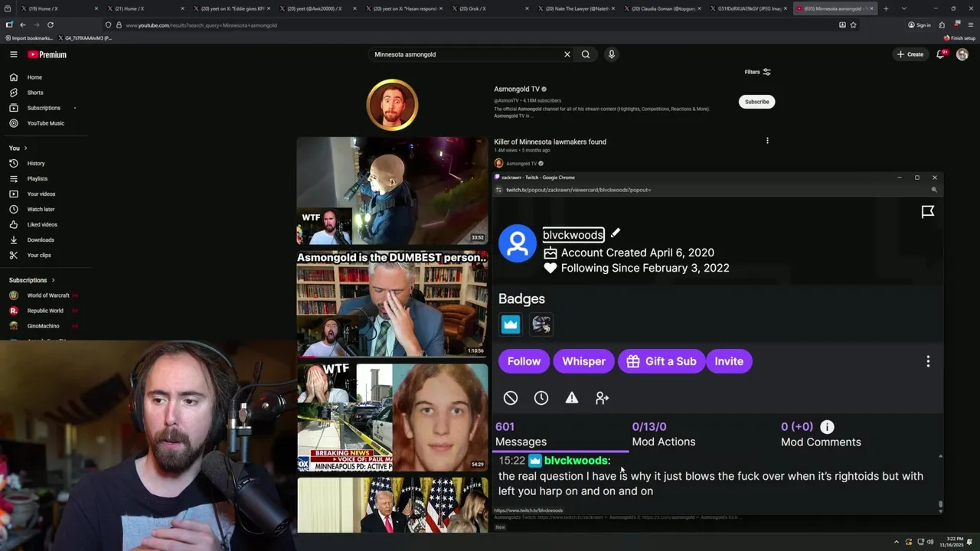The height and width of the screenshot is (551, 980).
Task: Timeout user with the clock icon
Action: 541,398
